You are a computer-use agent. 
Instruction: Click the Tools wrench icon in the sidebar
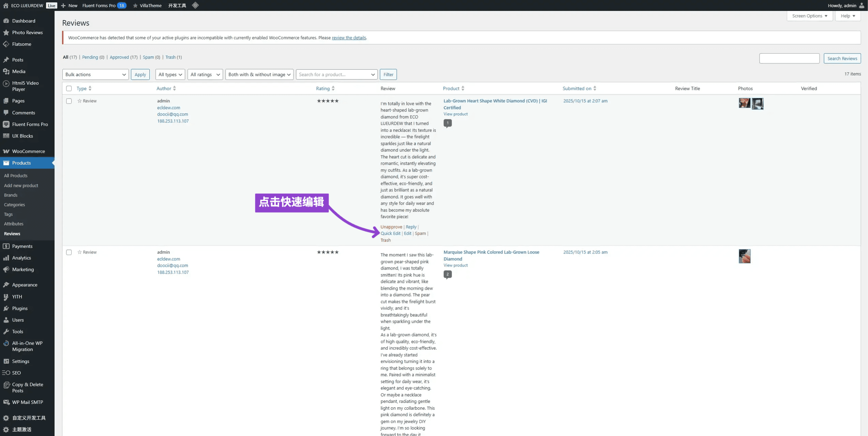coord(6,331)
